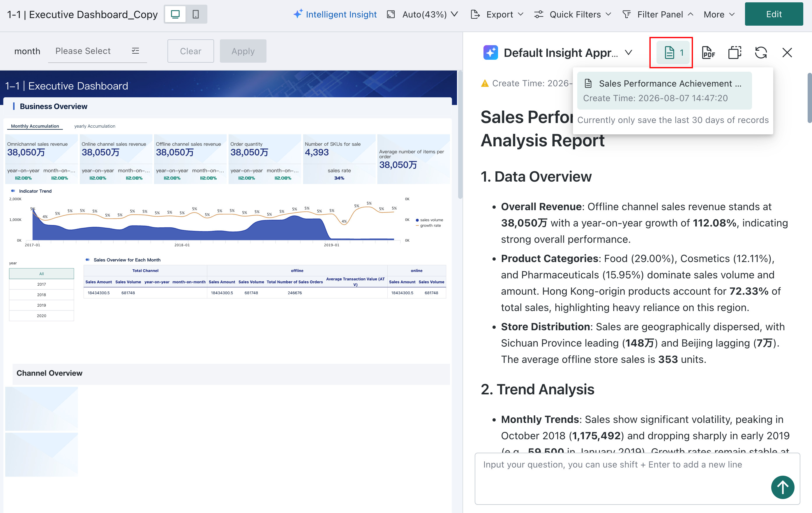Click the sales rate 34% value

[339, 178]
